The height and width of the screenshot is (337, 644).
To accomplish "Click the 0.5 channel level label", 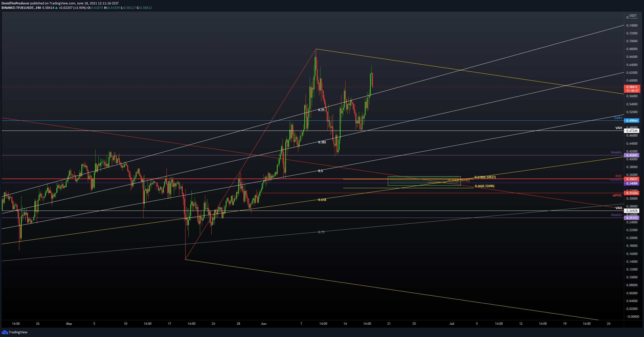I will [x=320, y=171].
